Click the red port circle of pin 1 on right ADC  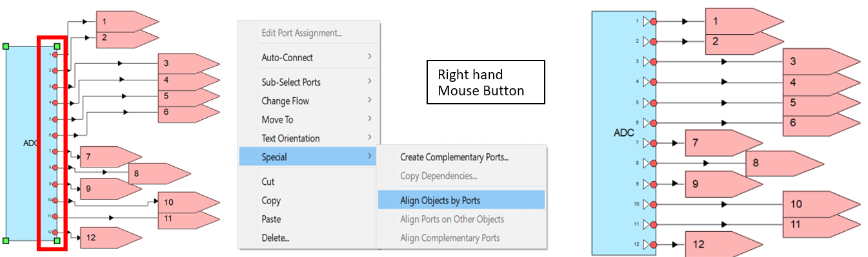click(654, 21)
